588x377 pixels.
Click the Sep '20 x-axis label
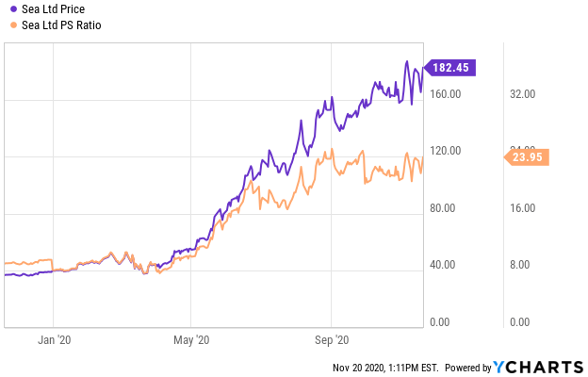coord(332,339)
